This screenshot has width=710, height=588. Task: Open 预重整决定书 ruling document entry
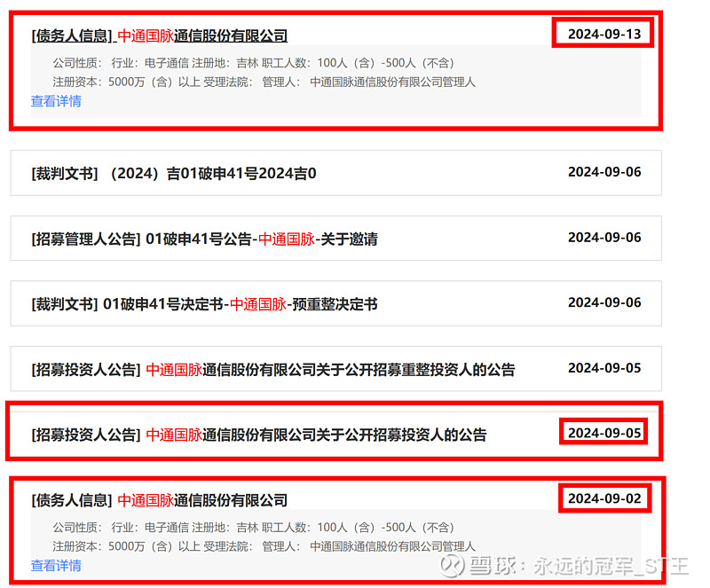click(x=205, y=303)
